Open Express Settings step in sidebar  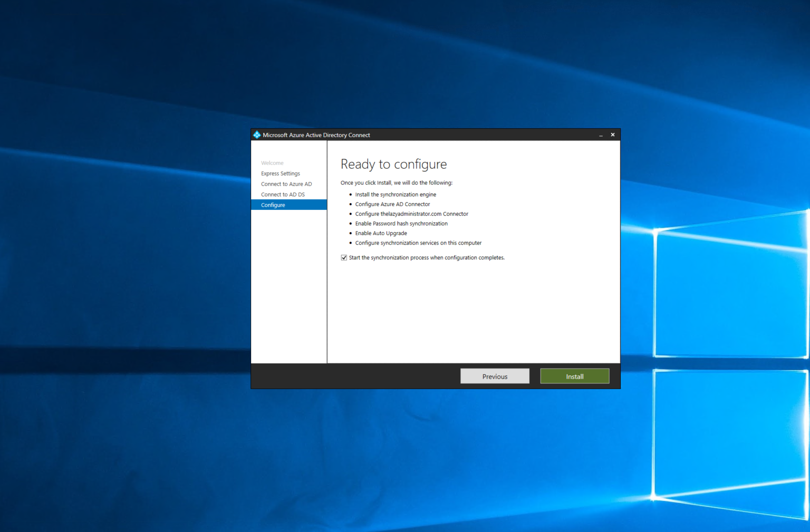click(x=281, y=173)
